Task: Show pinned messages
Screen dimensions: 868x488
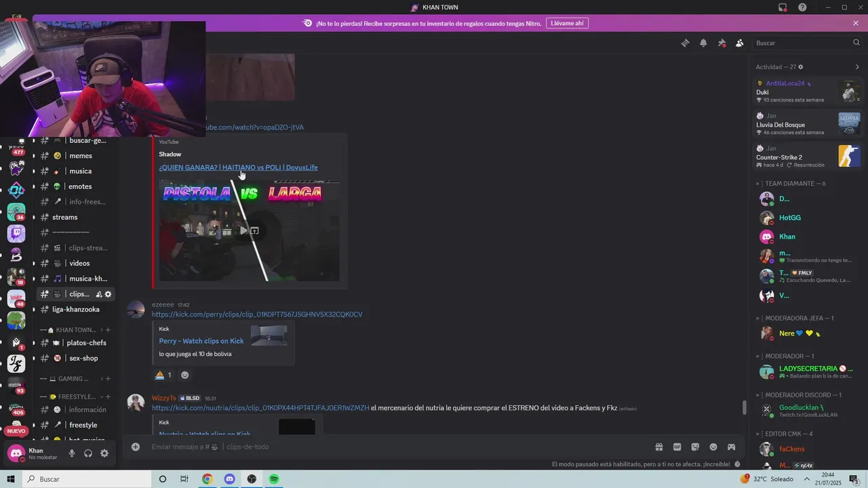Action: pyautogui.click(x=722, y=43)
